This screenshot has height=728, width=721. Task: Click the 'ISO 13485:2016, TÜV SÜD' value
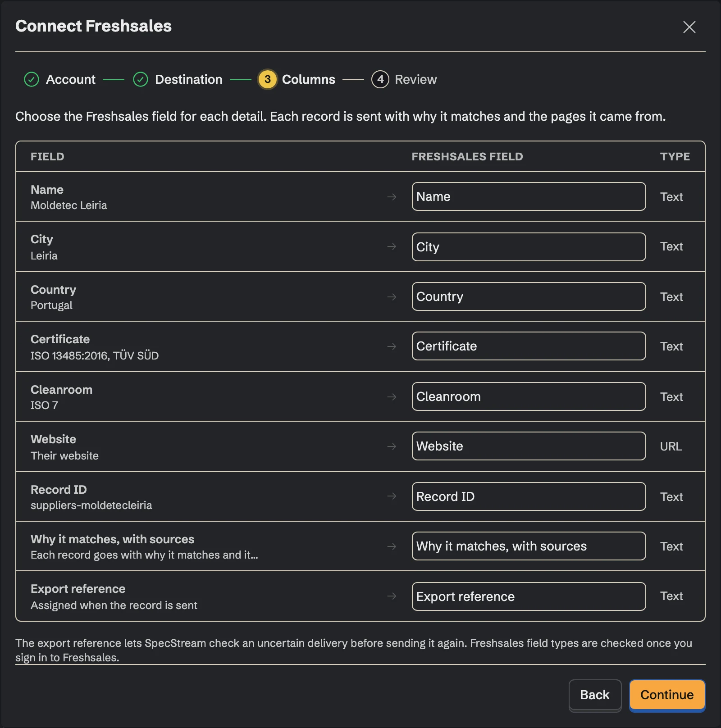[x=95, y=355]
